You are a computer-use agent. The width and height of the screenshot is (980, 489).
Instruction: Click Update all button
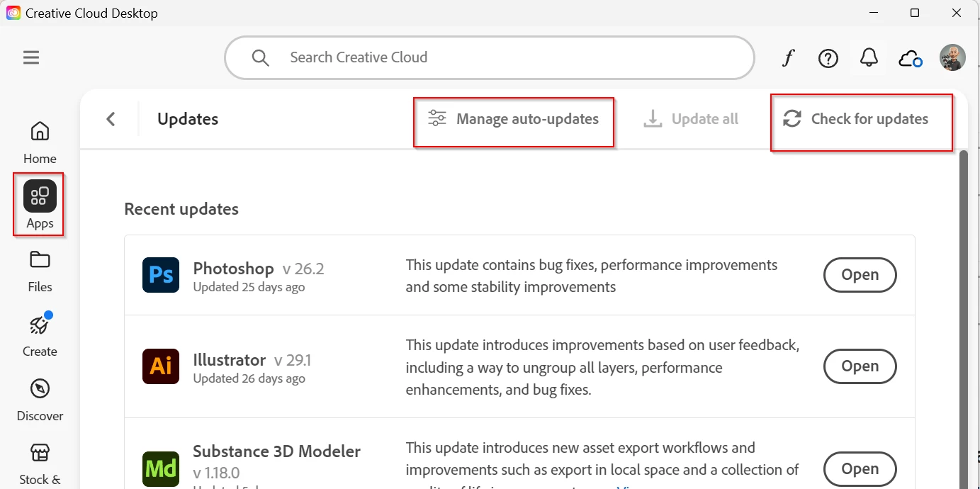pos(691,119)
